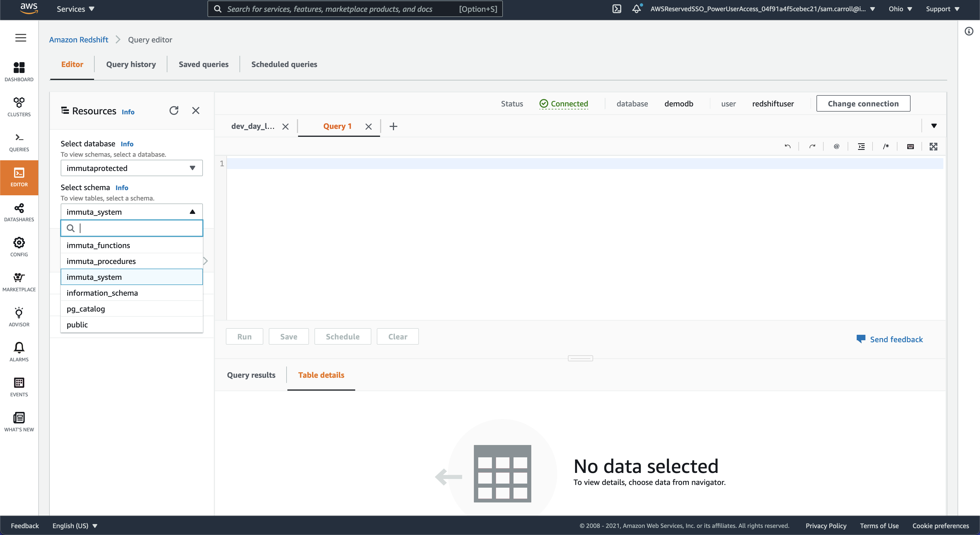
Task: Open the account user dropdown
Action: (x=762, y=9)
